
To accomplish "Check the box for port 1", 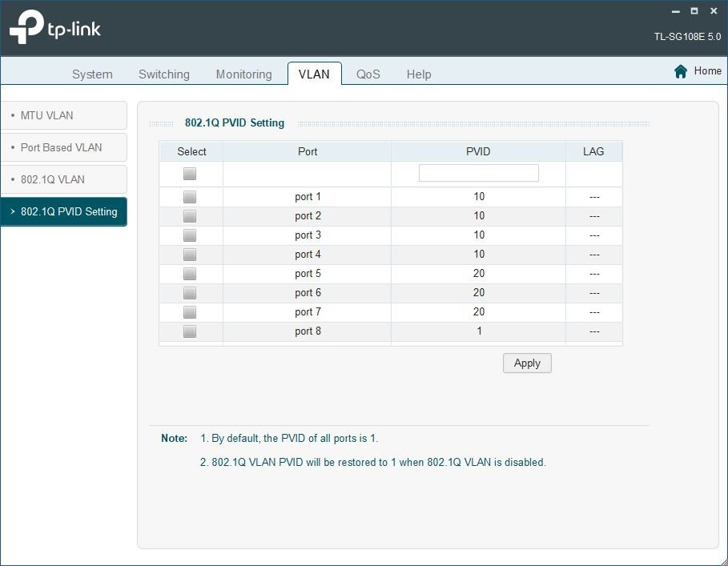I will point(190,197).
